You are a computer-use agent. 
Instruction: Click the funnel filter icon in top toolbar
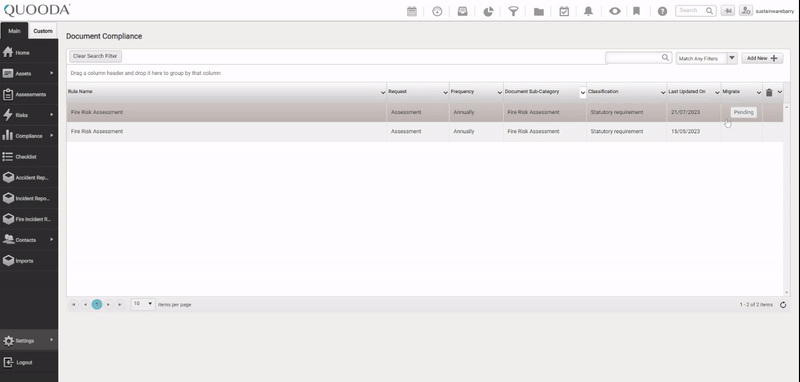[513, 11]
